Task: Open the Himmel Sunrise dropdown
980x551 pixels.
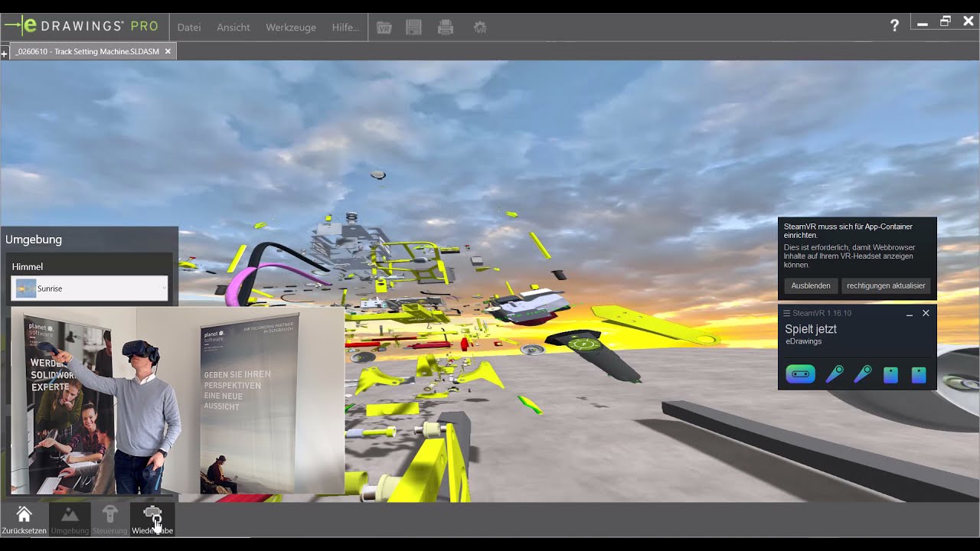Action: click(90, 289)
